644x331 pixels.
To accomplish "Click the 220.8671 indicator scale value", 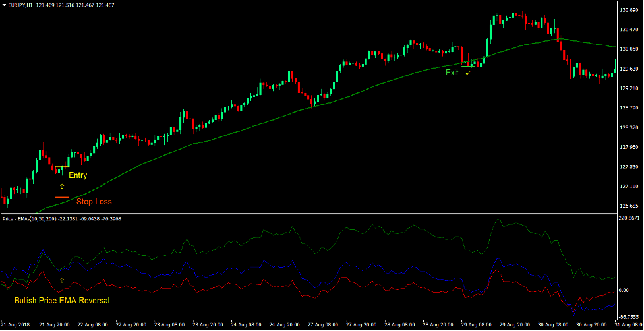I will point(629,218).
